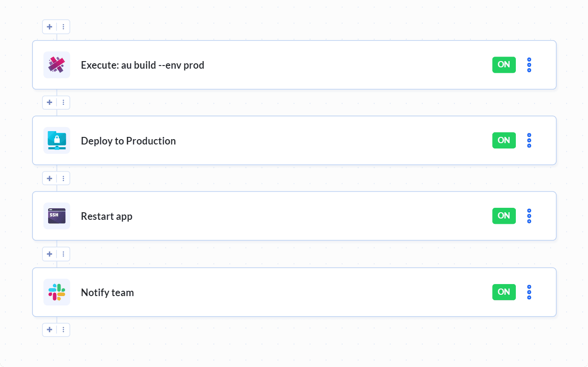Viewport: 588px width, 367px height.
Task: Open options menu for Deploy to Production
Action: tap(529, 140)
